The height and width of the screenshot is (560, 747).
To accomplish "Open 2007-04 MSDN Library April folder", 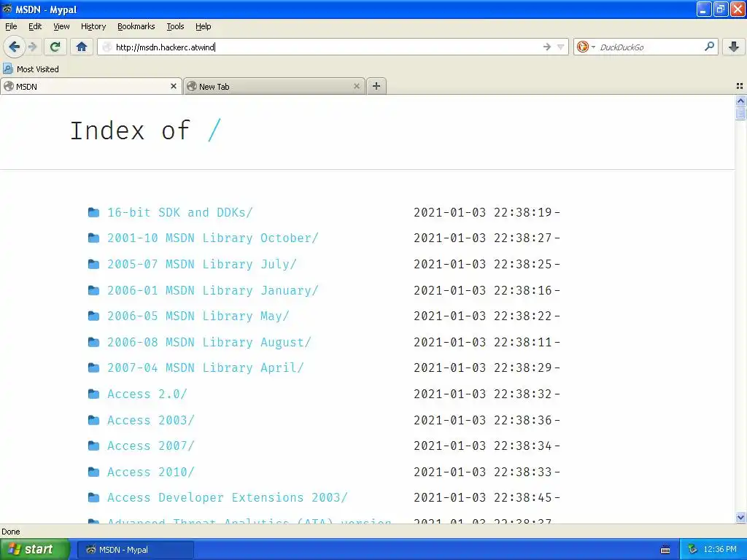I will [x=205, y=368].
